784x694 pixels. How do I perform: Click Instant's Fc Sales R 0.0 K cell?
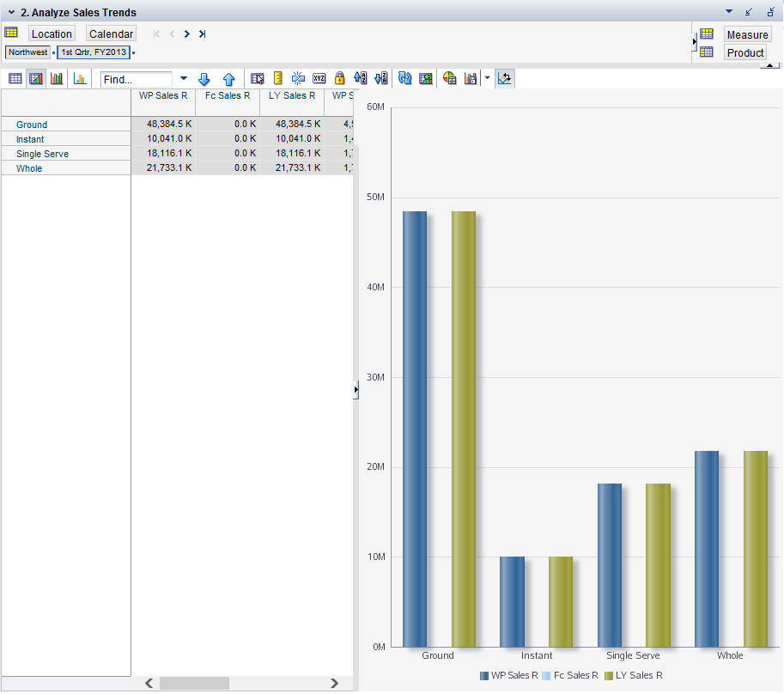click(x=228, y=138)
